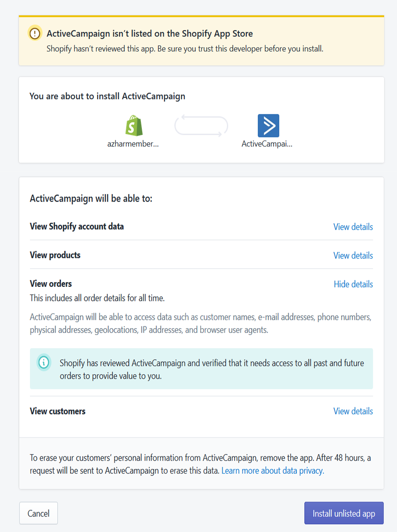This screenshot has width=397, height=532.
Task: Click the green Shopify bag icon
Action: tap(134, 126)
